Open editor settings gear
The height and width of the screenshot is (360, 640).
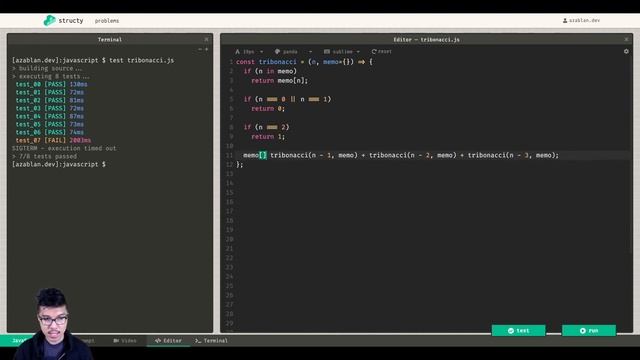point(626,51)
